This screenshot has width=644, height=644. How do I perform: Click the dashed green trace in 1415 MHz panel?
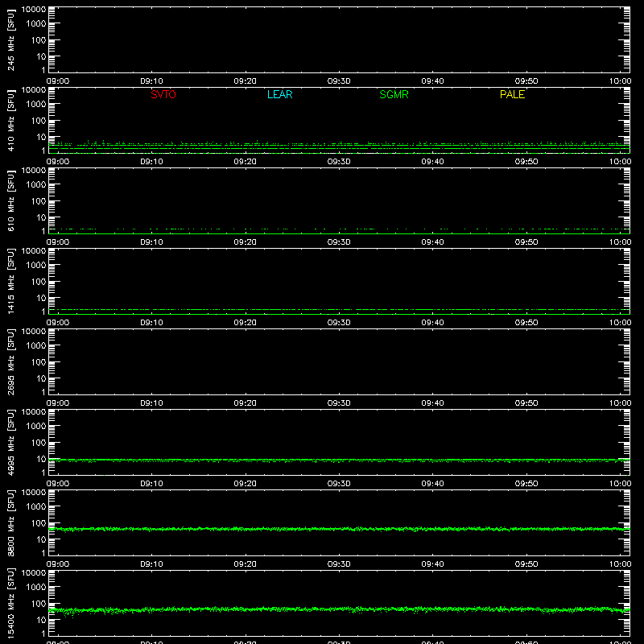(339, 309)
